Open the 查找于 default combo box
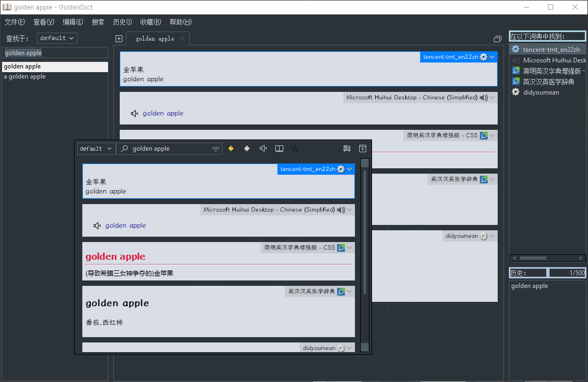The height and width of the screenshot is (382, 588). [x=57, y=38]
